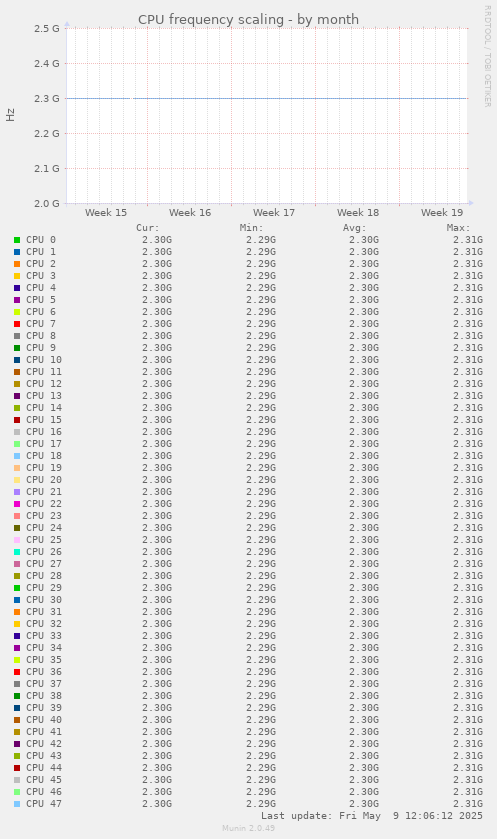
Task: Click the orange legend swatch for CPU 2
Action: (17, 264)
